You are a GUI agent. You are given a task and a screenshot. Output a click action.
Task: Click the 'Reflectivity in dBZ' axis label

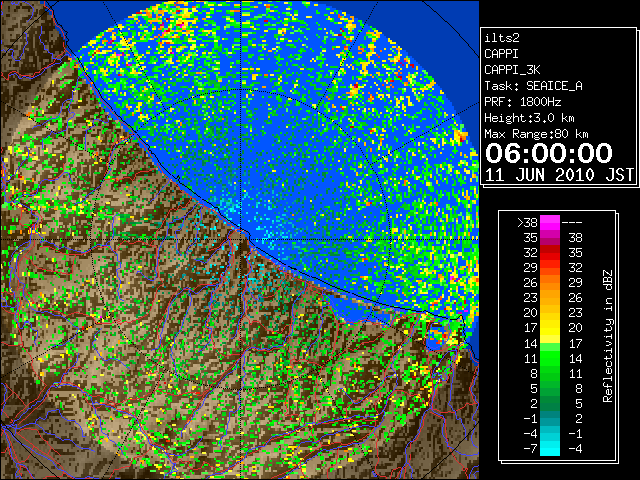point(608,336)
